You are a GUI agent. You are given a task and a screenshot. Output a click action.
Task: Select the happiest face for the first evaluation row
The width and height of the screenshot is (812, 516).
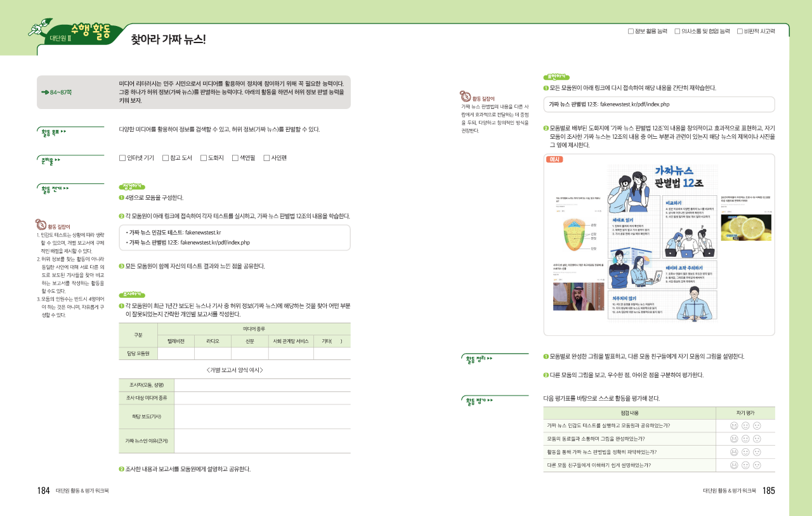point(734,425)
